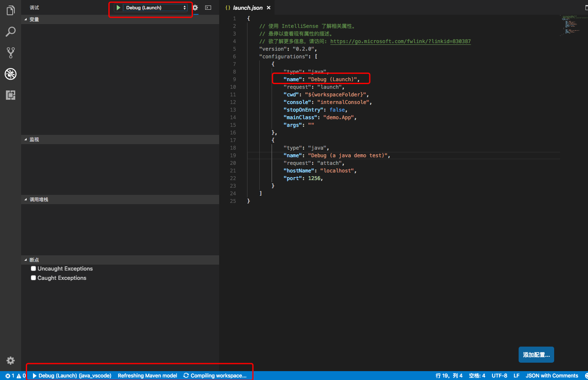Open the Manage gear at sidebar bottom
588x380 pixels.
coord(11,361)
